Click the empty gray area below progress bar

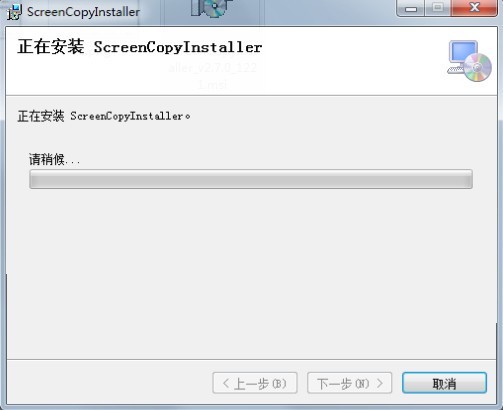(x=251, y=273)
